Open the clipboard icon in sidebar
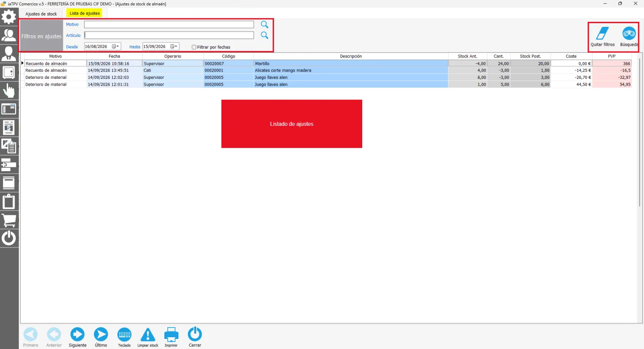The height and width of the screenshot is (349, 644). tap(9, 201)
